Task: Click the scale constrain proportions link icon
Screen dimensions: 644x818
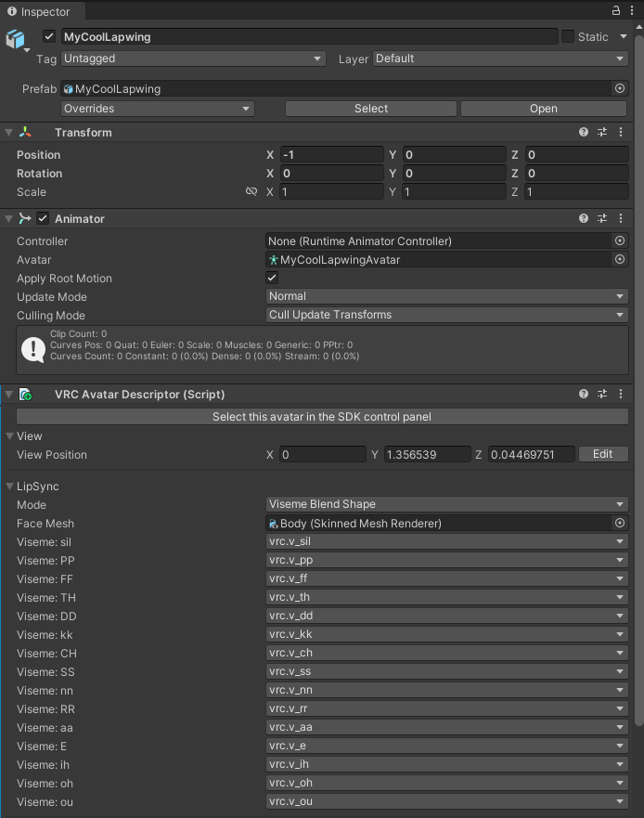Action: tap(251, 191)
